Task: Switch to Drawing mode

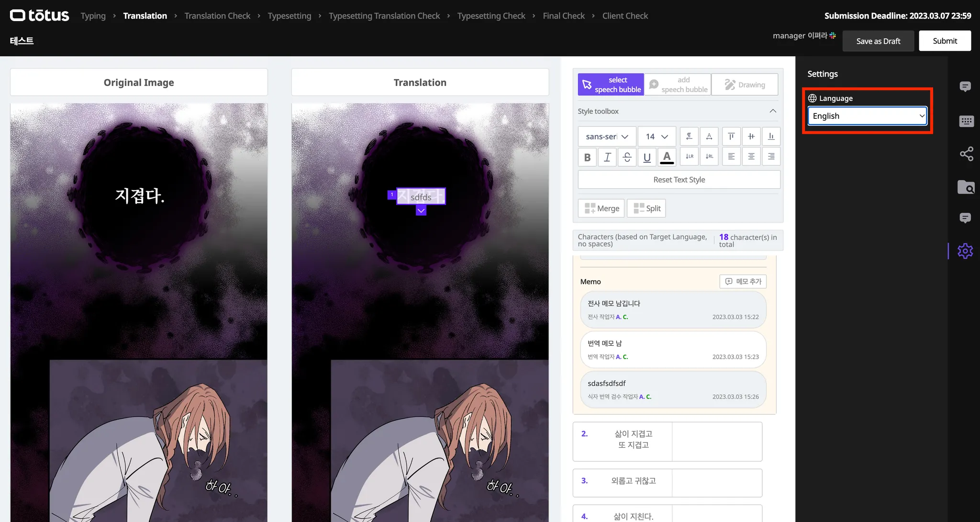Action: tap(745, 85)
